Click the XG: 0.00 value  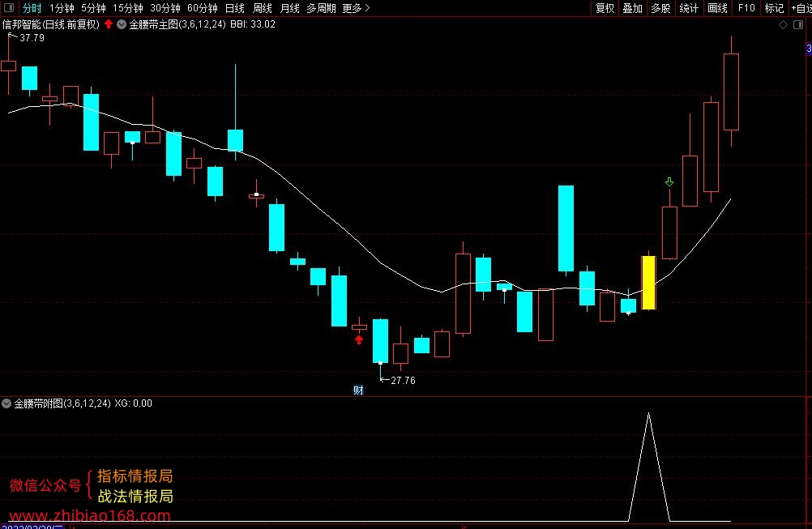(x=133, y=403)
